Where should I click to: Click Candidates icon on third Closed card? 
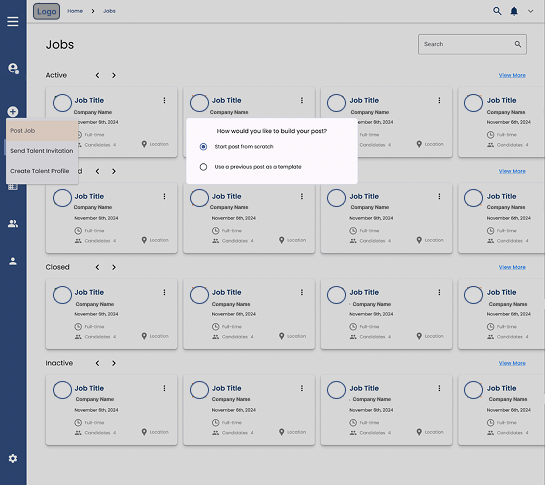(x=353, y=337)
